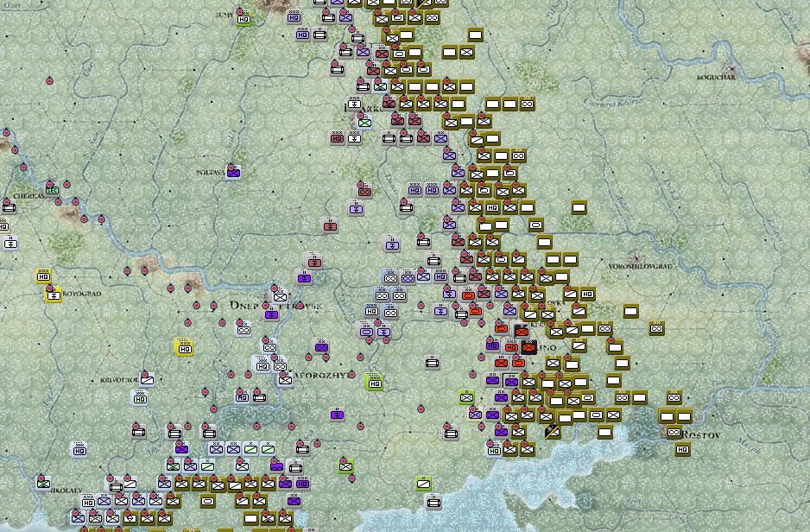Screen dimensions: 810x532
Task: Click gray motorized counter below the green cavalry
Action: pos(433,502)
